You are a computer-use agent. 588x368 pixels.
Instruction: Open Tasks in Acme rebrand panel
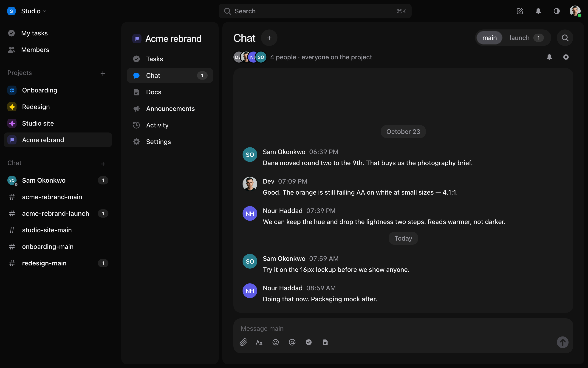tap(170, 59)
